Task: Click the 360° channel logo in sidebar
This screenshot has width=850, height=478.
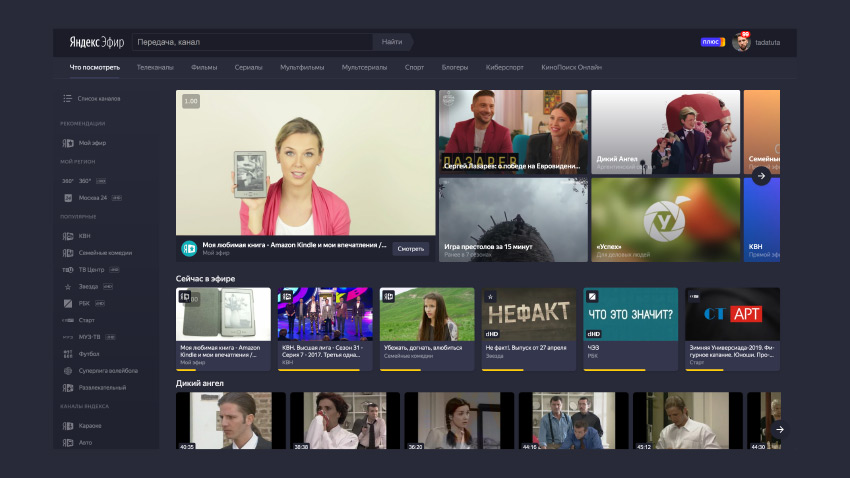Action: pos(68,181)
